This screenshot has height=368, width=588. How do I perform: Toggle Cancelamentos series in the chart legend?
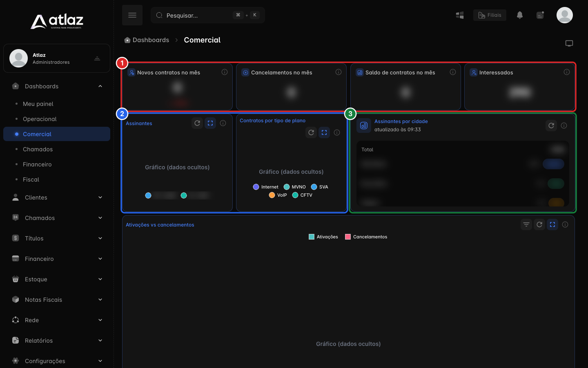tap(366, 237)
